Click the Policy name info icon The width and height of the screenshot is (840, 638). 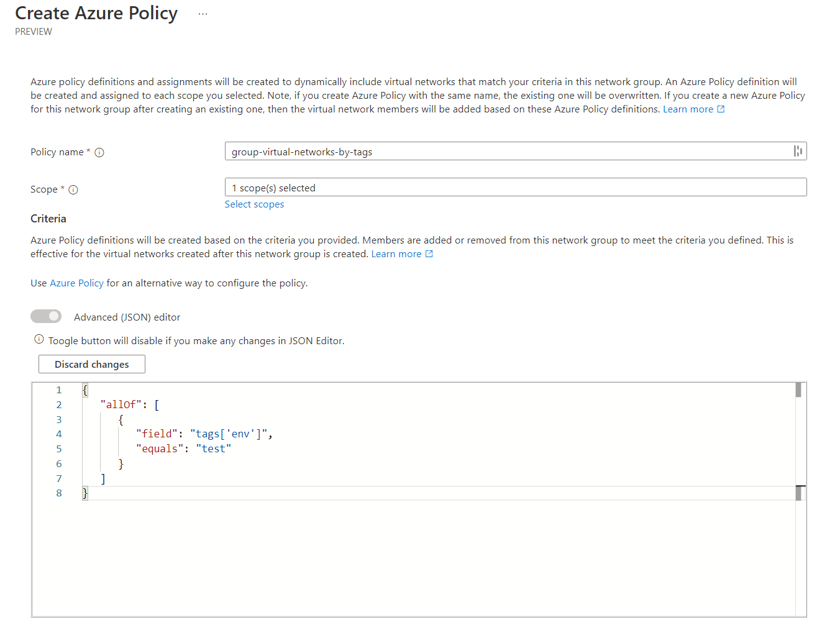pos(99,152)
